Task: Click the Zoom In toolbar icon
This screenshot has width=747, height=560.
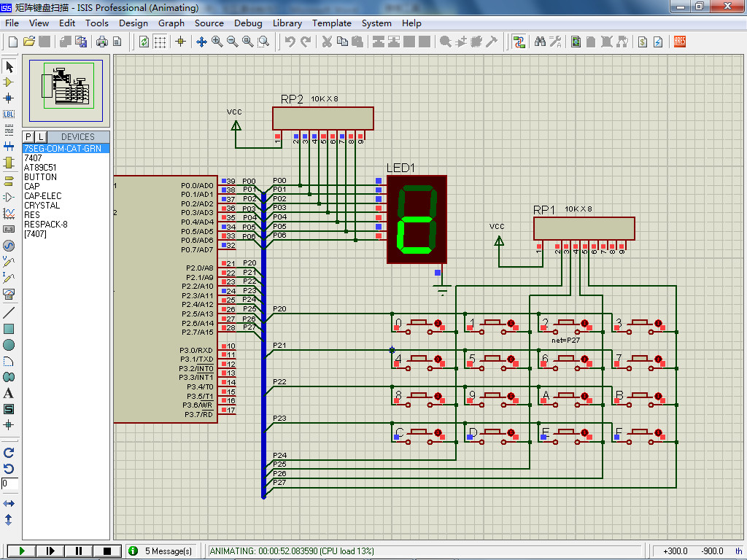Action: tap(217, 42)
